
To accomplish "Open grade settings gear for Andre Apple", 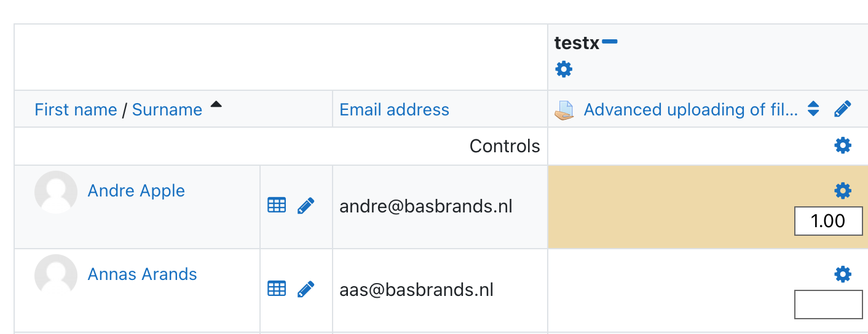I will pos(843,191).
